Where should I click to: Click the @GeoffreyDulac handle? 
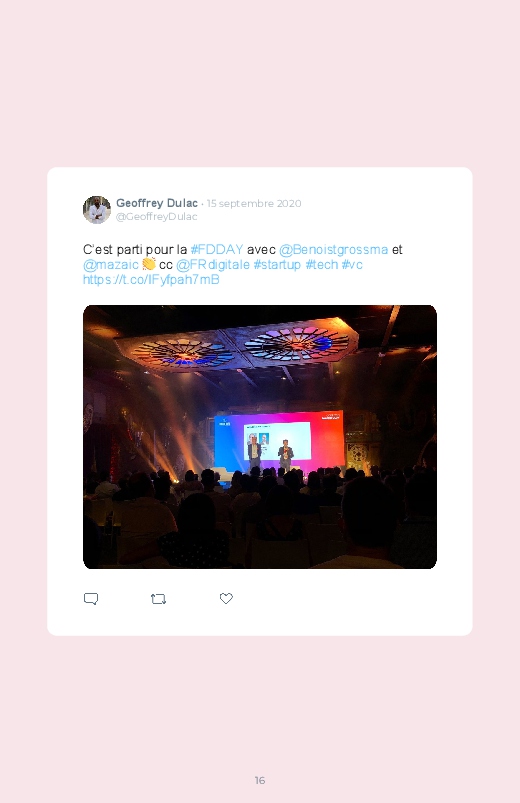pyautogui.click(x=156, y=216)
